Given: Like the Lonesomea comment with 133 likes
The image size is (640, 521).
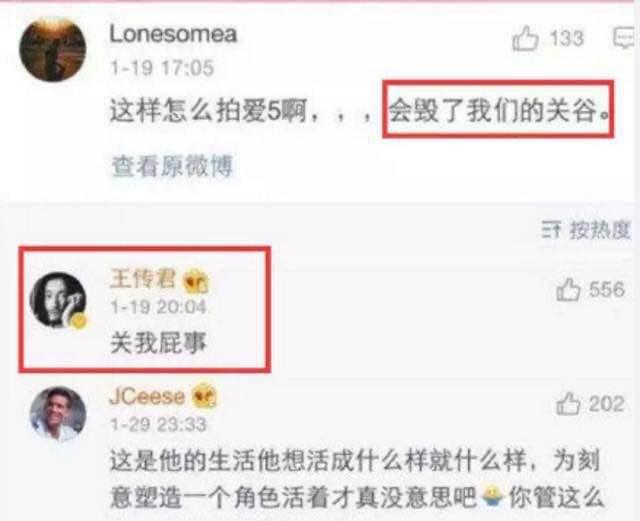Looking at the screenshot, I should pyautogui.click(x=525, y=38).
